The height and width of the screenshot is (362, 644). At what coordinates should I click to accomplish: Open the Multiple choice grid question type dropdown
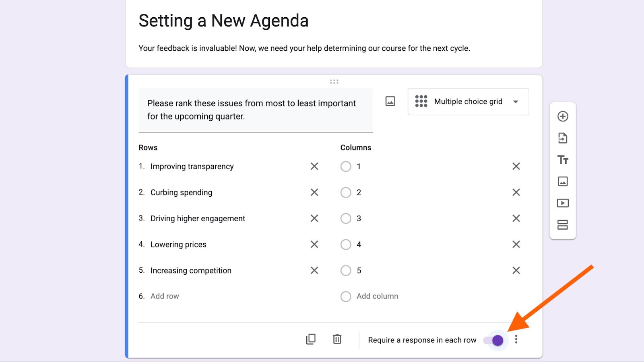tap(515, 101)
